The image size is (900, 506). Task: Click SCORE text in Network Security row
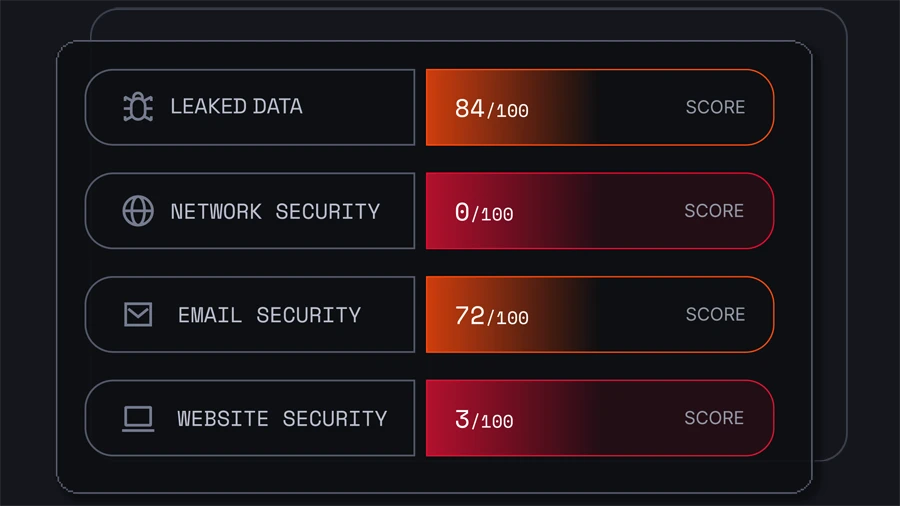714,211
